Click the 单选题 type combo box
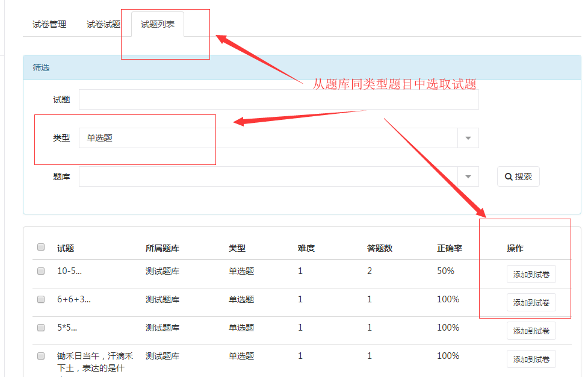 point(279,138)
